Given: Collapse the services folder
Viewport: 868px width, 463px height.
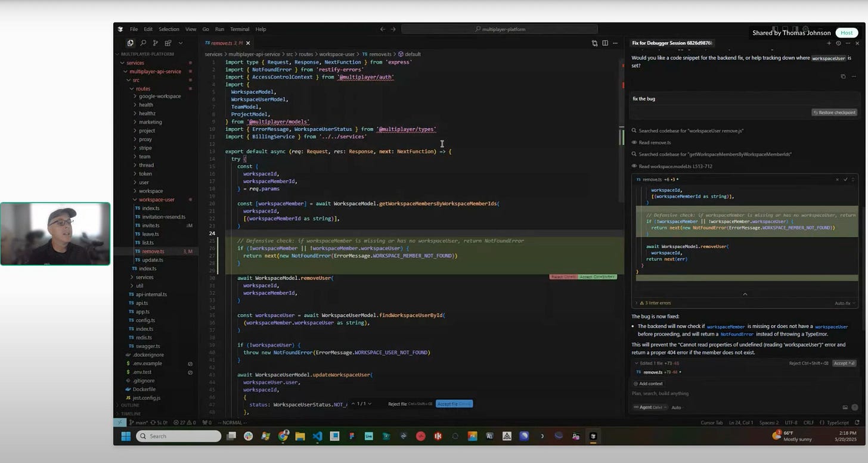Looking at the screenshot, I should click(134, 63).
